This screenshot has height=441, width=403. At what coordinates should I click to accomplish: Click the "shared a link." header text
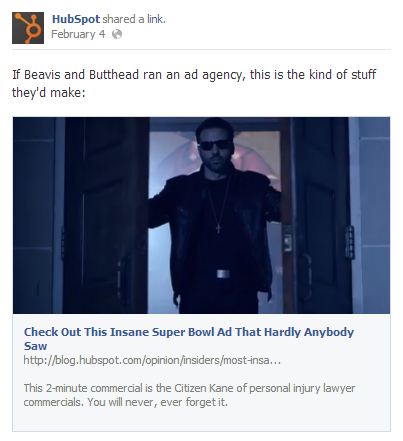tap(134, 19)
